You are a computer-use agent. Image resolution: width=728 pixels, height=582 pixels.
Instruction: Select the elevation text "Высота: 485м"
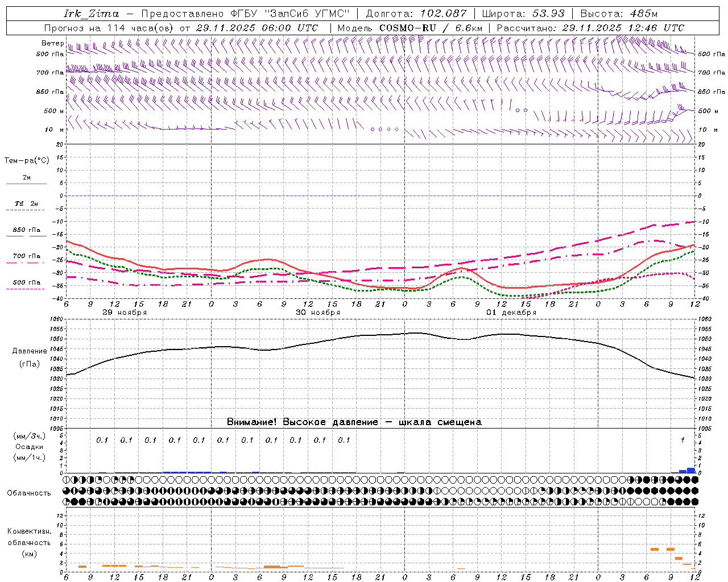click(x=619, y=14)
